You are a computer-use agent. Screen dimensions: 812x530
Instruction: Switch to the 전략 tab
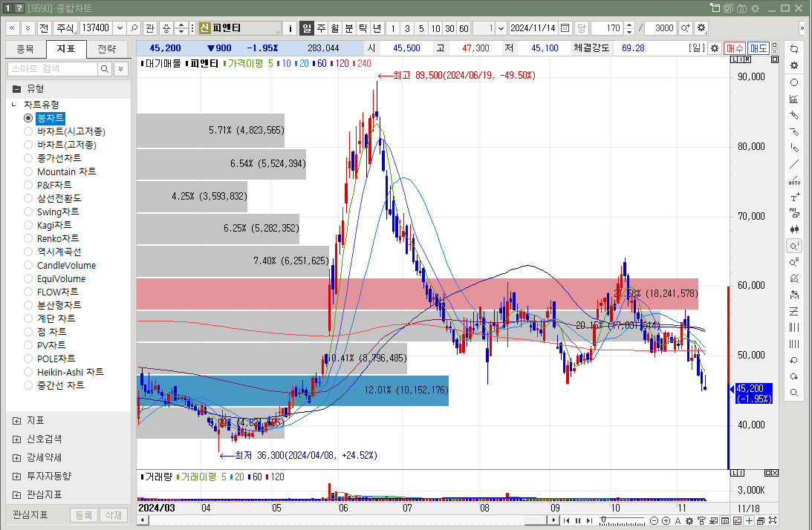pos(107,49)
